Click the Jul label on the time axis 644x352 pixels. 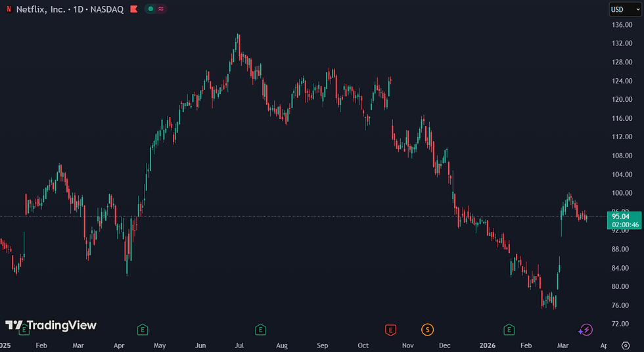[239, 345]
